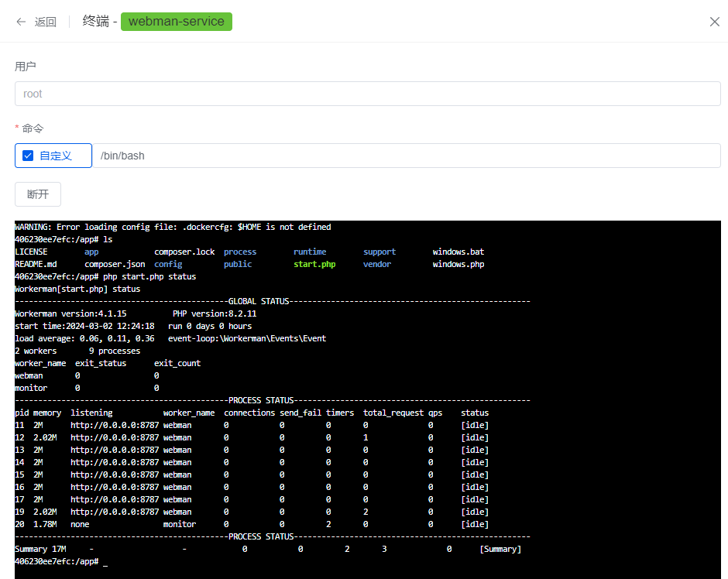Click '1.78M' memory in pid 20 row
The height and width of the screenshot is (579, 728).
click(45, 524)
